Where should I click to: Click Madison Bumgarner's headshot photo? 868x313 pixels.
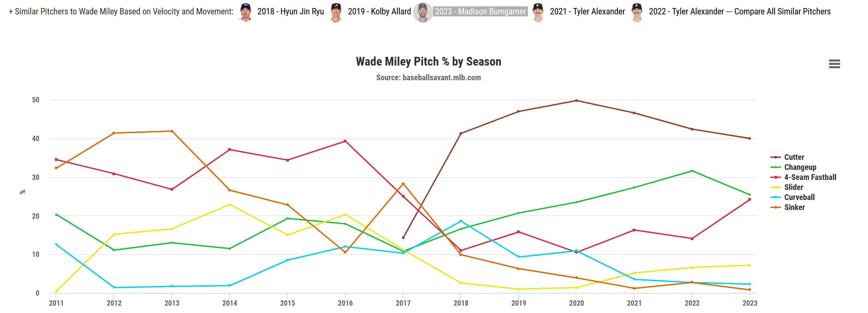click(423, 12)
